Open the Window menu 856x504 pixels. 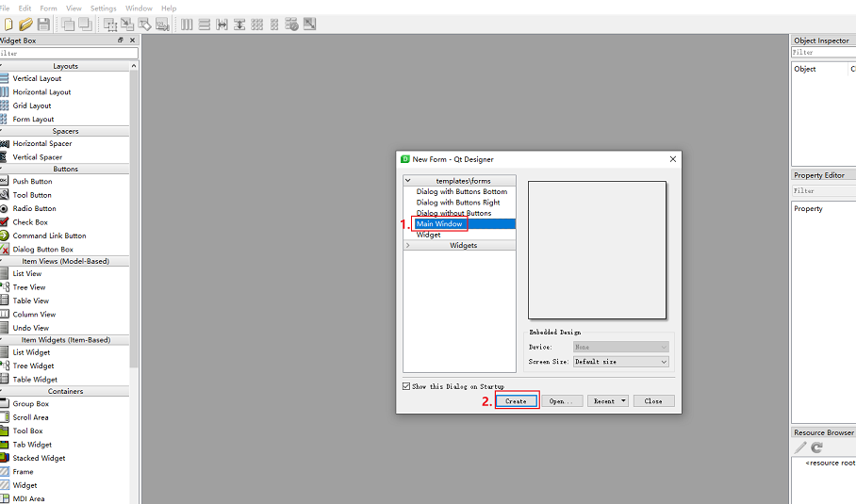coord(139,8)
